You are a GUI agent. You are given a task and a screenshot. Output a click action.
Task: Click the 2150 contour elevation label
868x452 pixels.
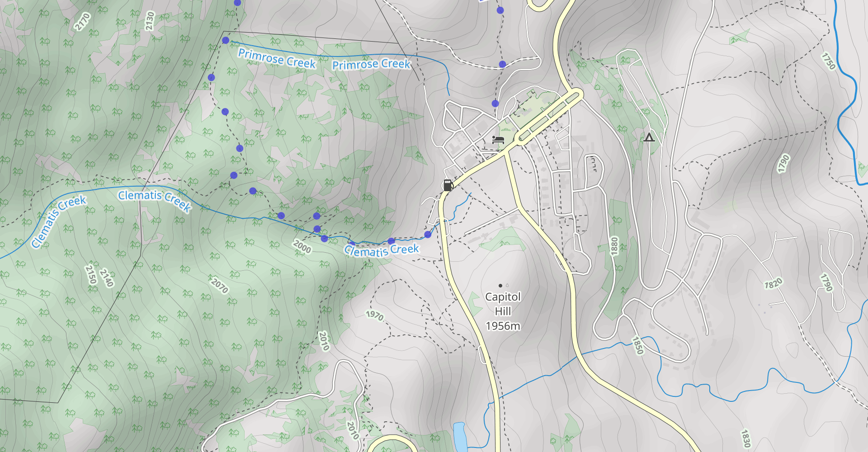(91, 275)
